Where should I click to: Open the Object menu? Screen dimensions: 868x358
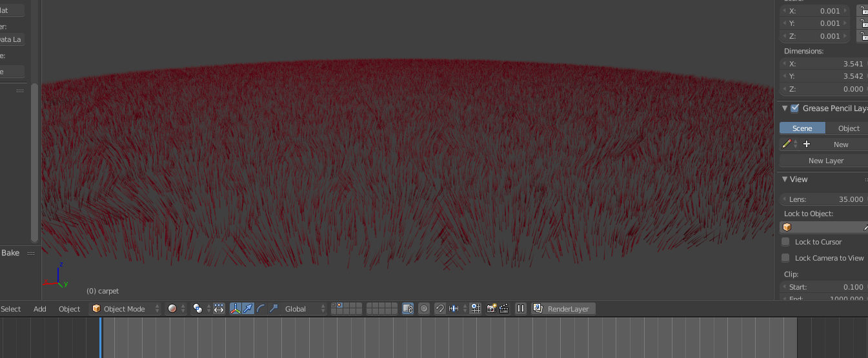pyautogui.click(x=69, y=309)
